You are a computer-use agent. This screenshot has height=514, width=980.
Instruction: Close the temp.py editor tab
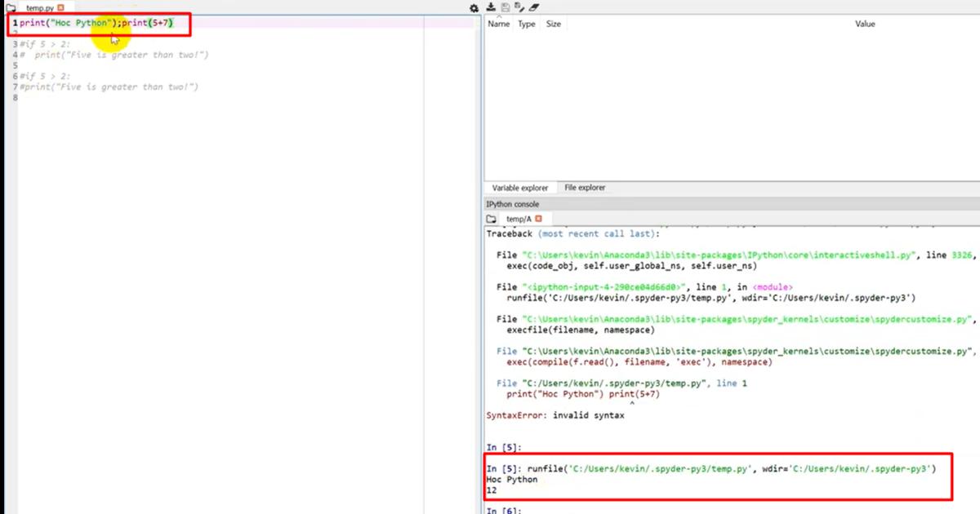click(60, 7)
